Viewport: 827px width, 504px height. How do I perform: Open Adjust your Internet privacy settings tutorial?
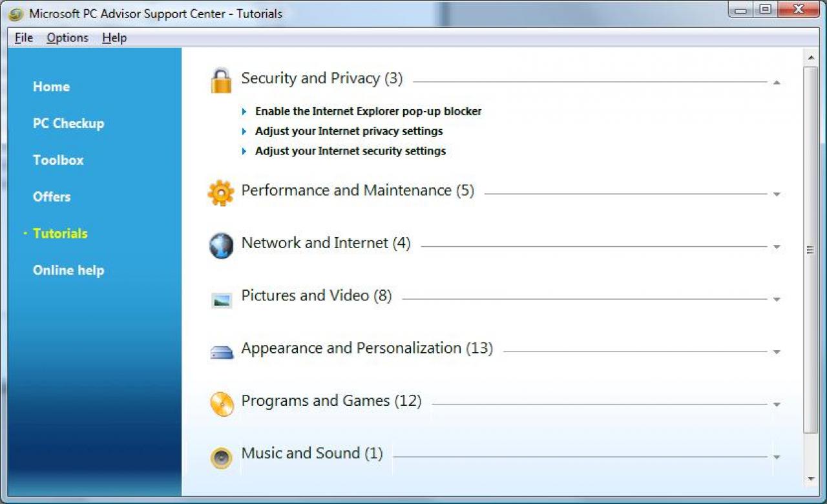pos(349,131)
